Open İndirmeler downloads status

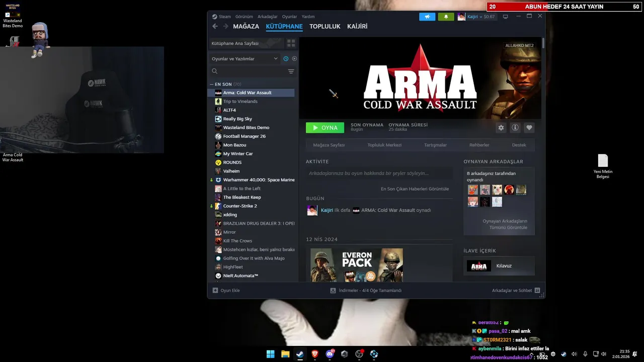(366, 291)
